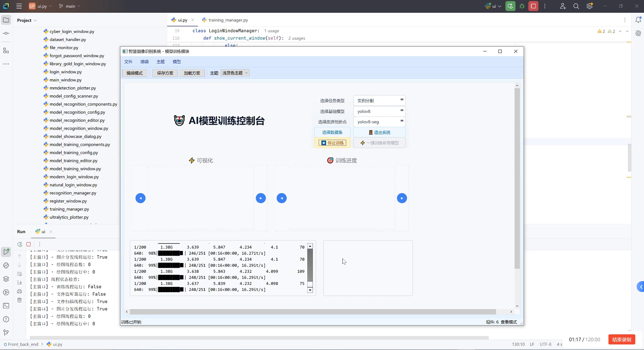644x350 pixels.
Task: Click the 加载方案 button
Action: tap(192, 73)
